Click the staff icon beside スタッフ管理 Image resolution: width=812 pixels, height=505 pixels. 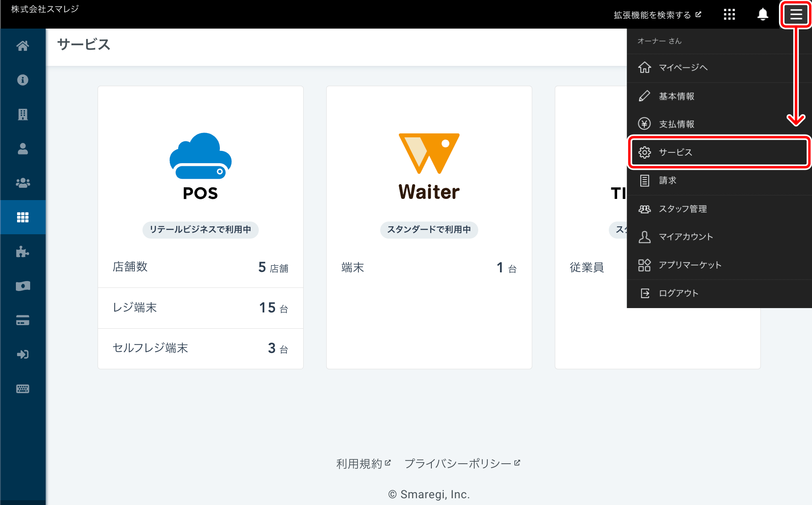(x=645, y=209)
